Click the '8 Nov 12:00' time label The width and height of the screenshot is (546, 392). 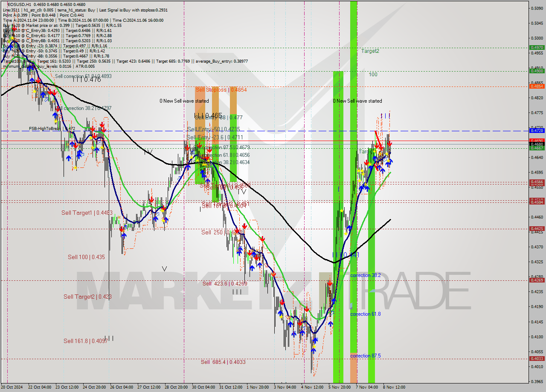394,387
